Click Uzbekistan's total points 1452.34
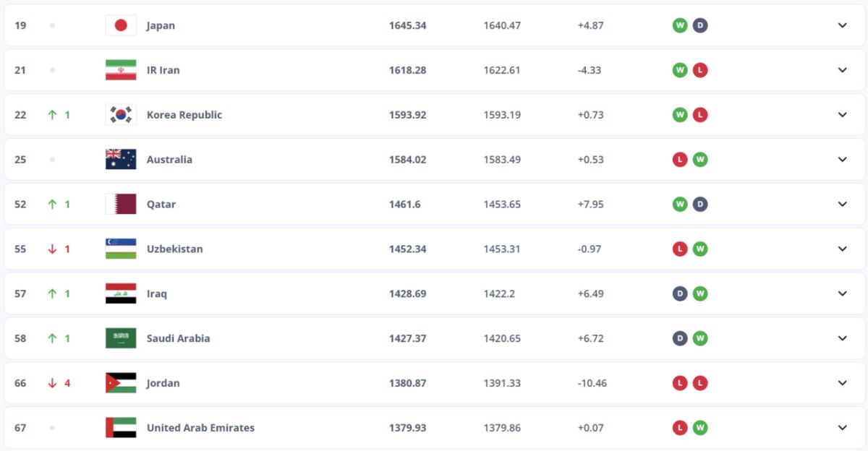 click(x=407, y=249)
